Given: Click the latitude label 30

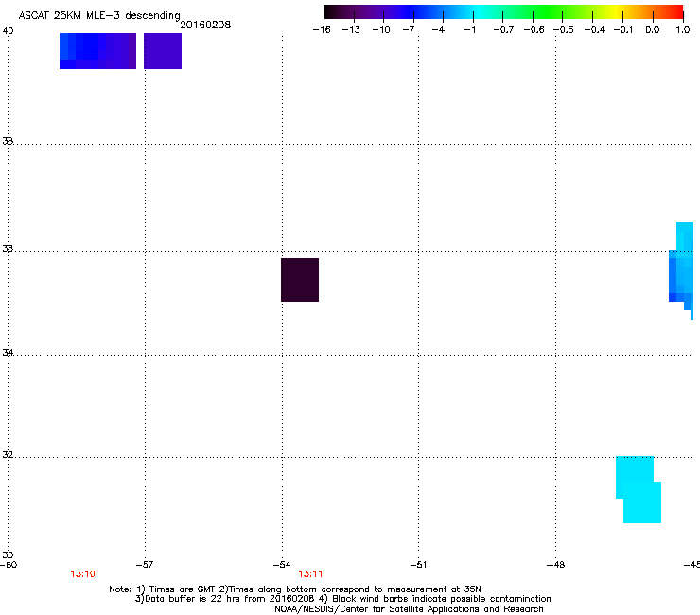Looking at the screenshot, I should click(8, 555).
